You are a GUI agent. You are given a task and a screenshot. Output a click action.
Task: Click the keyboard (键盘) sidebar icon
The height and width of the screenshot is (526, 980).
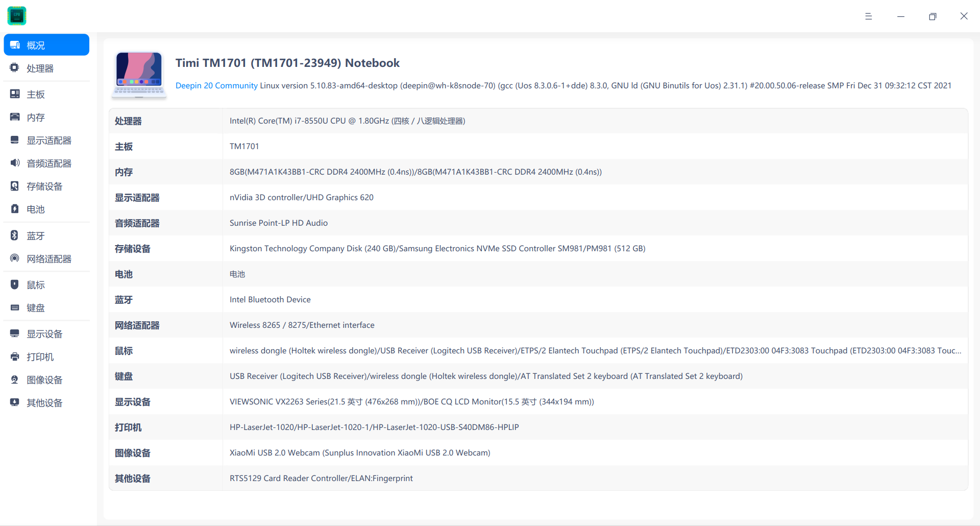coord(15,307)
